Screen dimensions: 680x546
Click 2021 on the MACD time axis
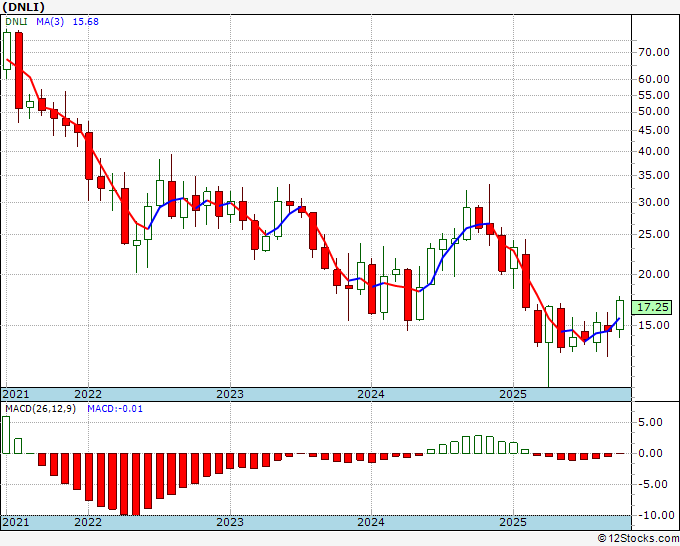point(16,522)
